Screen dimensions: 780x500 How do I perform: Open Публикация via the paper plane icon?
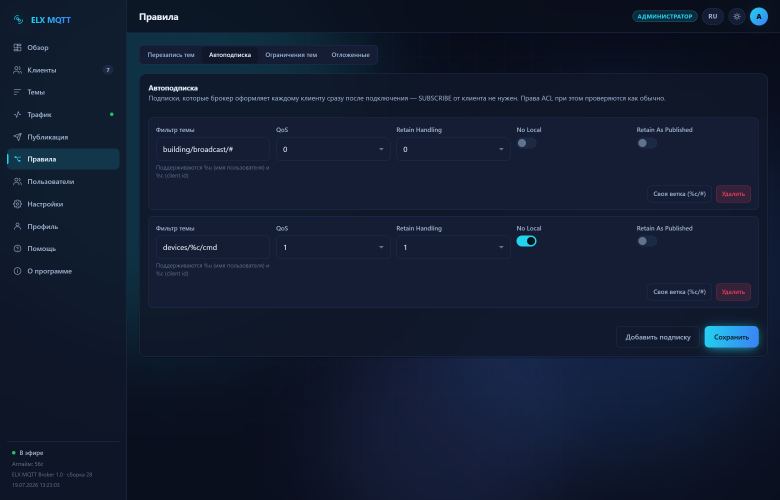(x=17, y=137)
